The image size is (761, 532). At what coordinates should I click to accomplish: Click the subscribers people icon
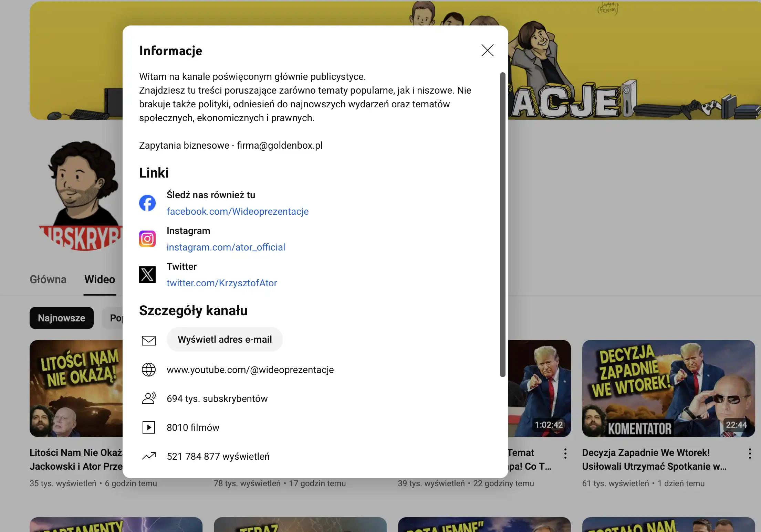pos(149,398)
